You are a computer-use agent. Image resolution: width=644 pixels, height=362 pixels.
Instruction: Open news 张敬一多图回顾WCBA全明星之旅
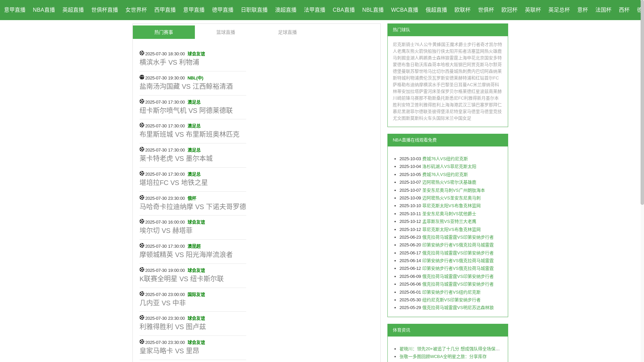click(x=443, y=357)
